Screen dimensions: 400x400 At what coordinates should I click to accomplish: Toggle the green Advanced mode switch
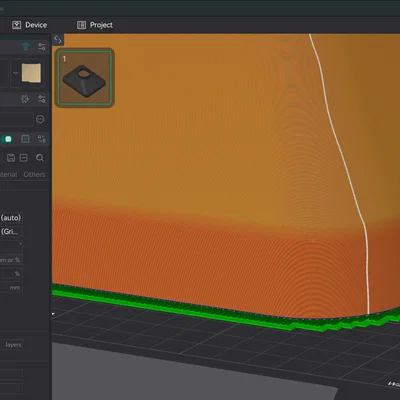coord(6,139)
